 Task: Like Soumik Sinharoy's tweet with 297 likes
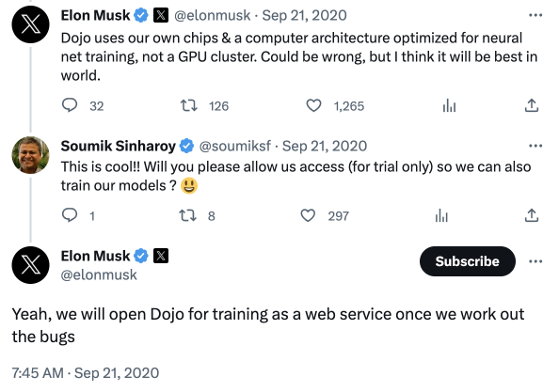point(308,215)
